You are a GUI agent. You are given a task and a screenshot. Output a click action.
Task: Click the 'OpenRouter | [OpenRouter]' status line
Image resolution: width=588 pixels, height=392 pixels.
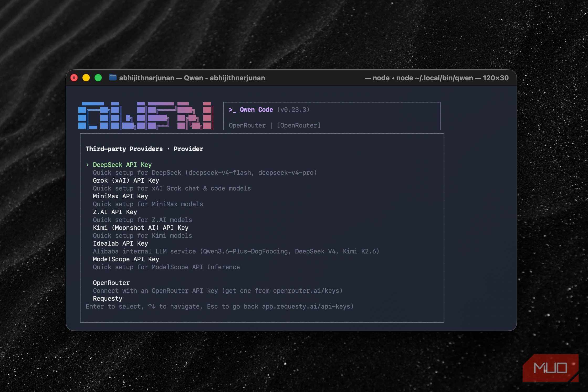pyautogui.click(x=275, y=125)
